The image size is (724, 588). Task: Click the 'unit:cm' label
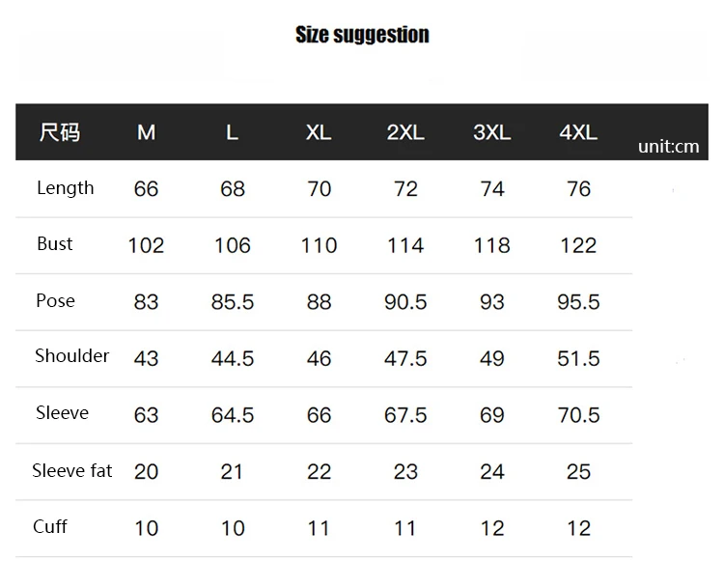pos(668,147)
